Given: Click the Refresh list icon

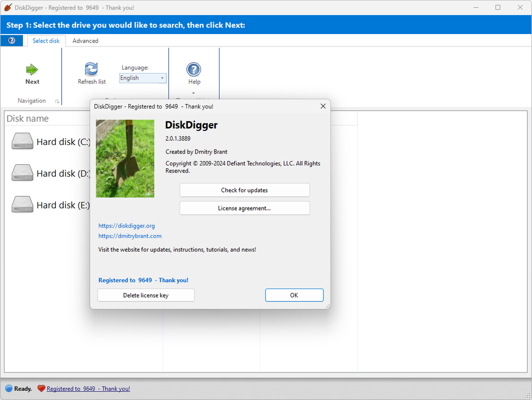Looking at the screenshot, I should point(91,69).
